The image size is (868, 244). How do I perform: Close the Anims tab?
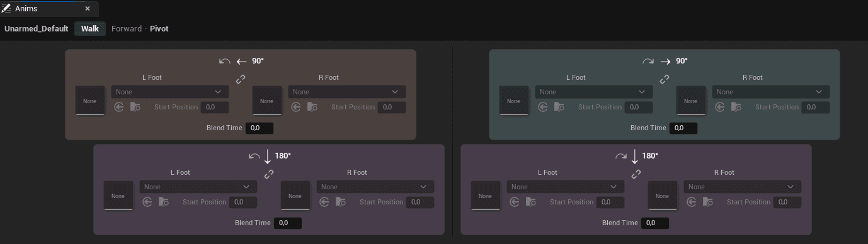point(88,8)
